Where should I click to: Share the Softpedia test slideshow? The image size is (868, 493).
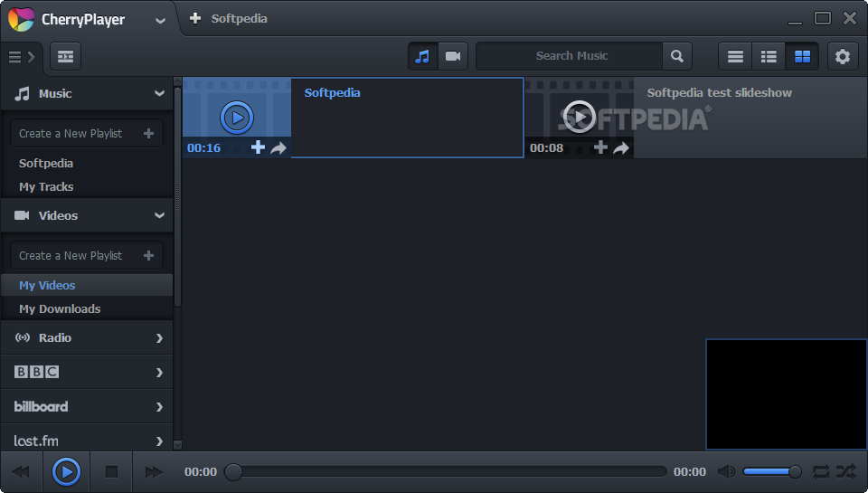pyautogui.click(x=622, y=148)
